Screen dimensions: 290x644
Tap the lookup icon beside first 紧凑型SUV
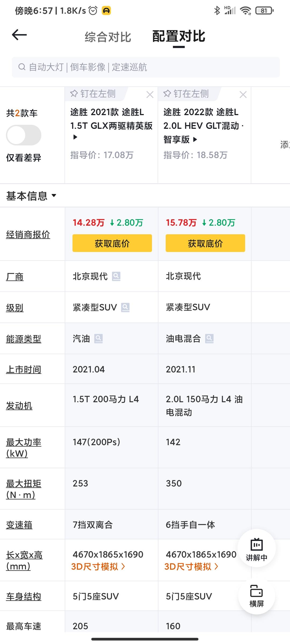pyautogui.click(x=125, y=308)
